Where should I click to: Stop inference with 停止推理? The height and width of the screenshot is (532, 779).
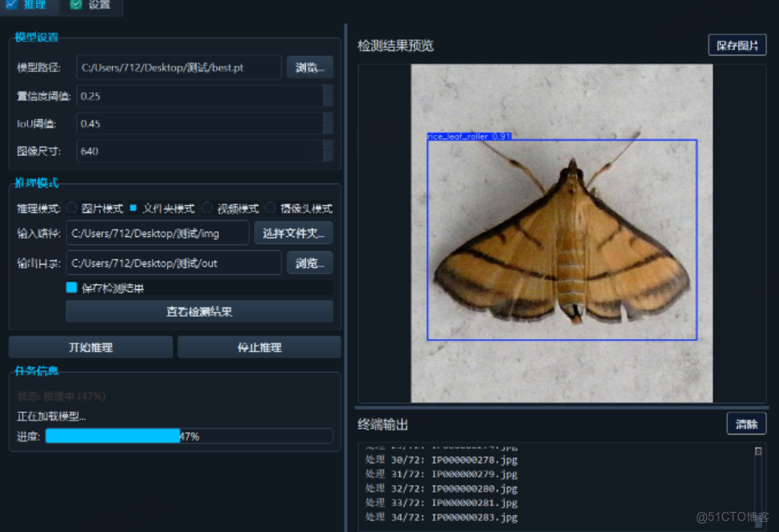pyautogui.click(x=259, y=348)
